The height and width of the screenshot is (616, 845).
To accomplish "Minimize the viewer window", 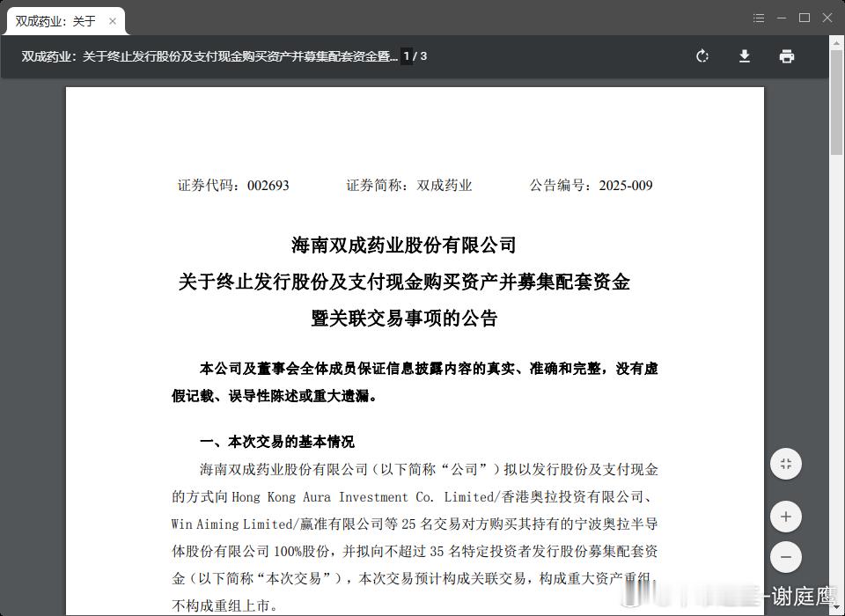I will (x=782, y=18).
